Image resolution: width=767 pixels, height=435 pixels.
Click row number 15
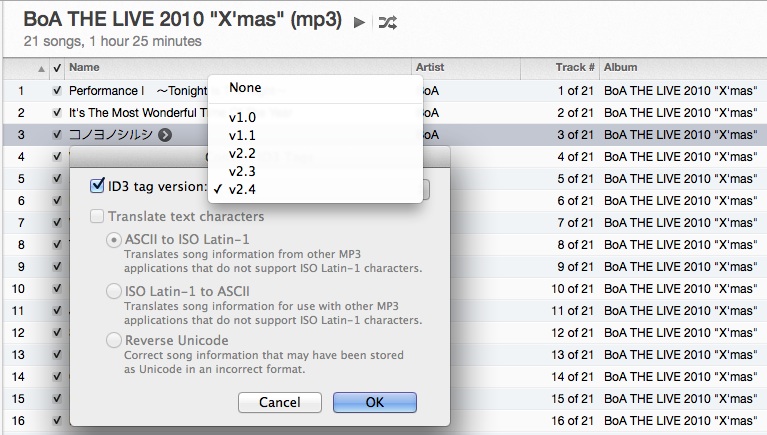(18, 399)
